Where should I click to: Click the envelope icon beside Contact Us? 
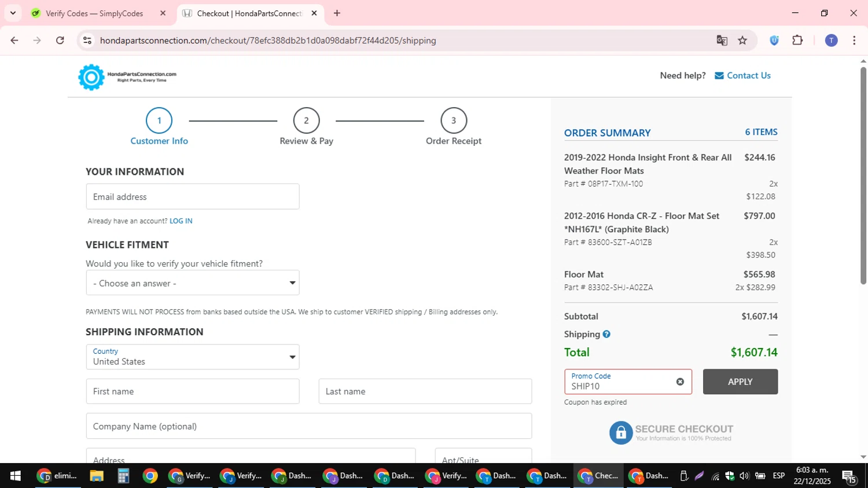click(719, 76)
